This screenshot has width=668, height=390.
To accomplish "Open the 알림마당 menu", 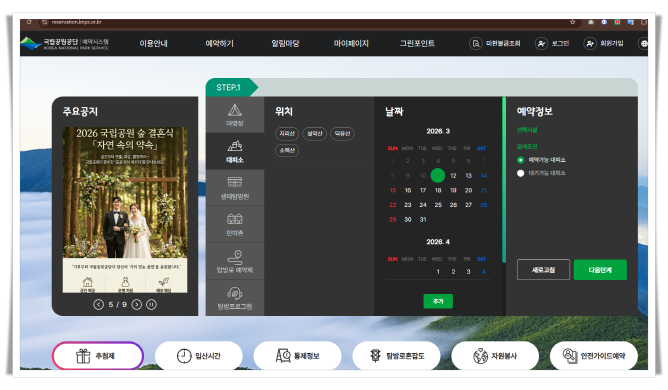I will pyautogui.click(x=285, y=43).
